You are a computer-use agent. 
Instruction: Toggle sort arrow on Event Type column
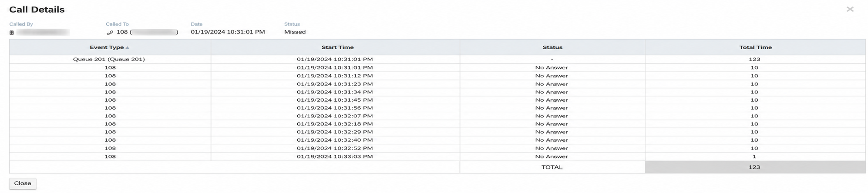point(127,47)
